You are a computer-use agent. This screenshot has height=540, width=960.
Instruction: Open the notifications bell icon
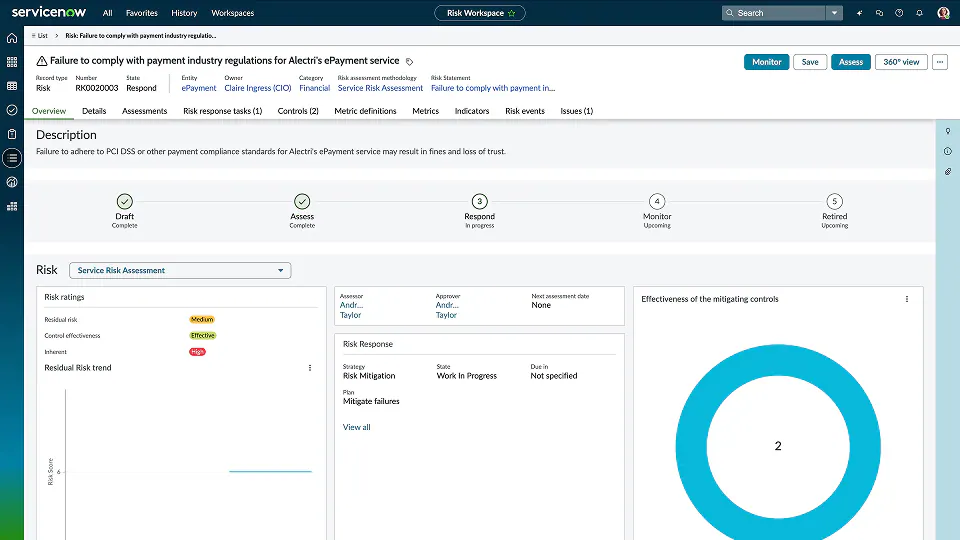coord(919,13)
